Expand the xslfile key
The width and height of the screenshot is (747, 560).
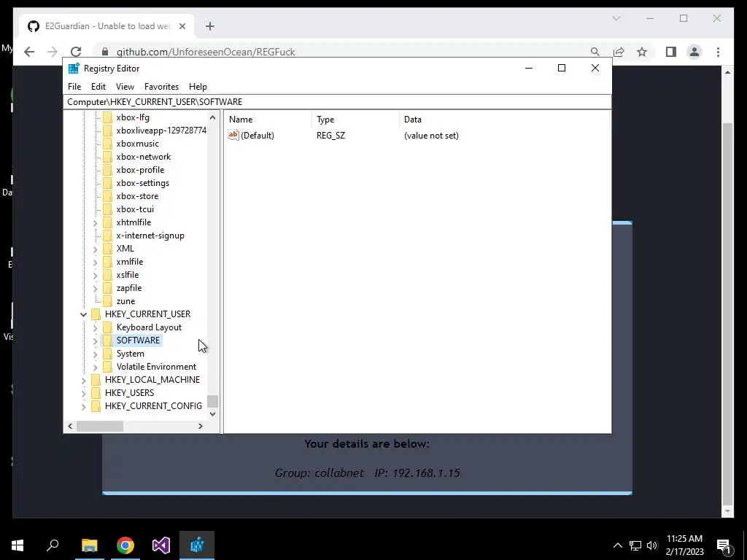pyautogui.click(x=95, y=275)
